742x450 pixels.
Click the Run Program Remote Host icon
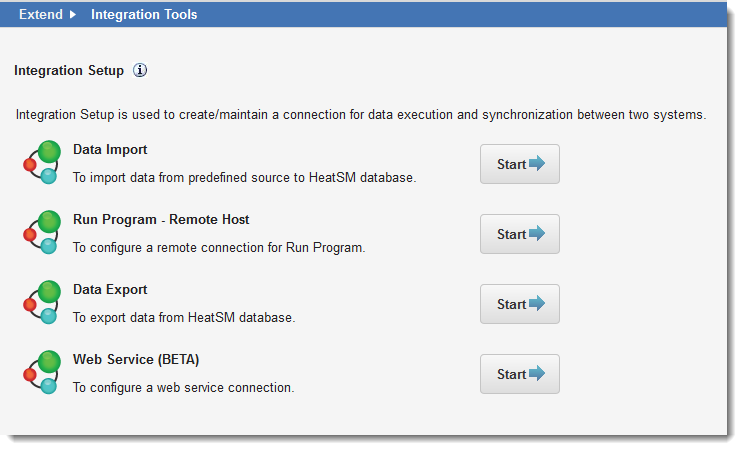(42, 232)
